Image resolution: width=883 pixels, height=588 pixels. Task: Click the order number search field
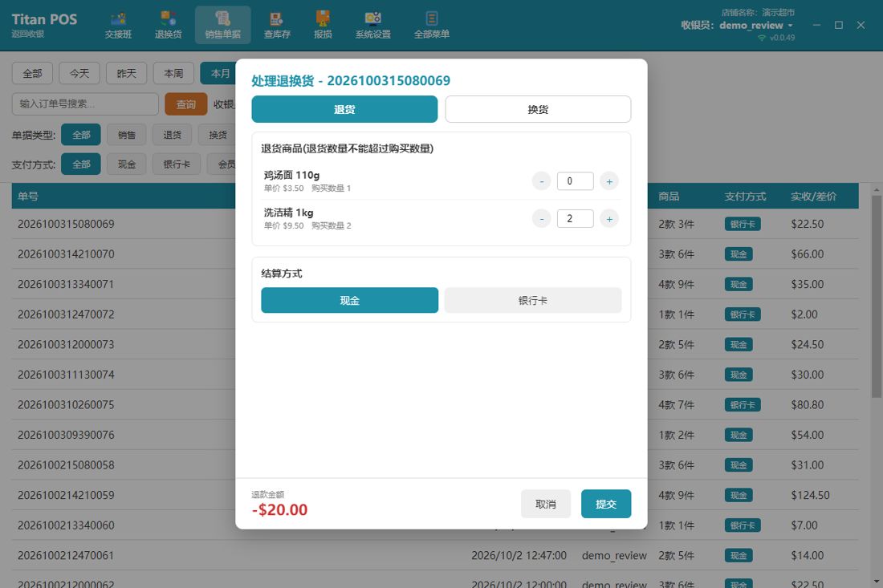85,104
